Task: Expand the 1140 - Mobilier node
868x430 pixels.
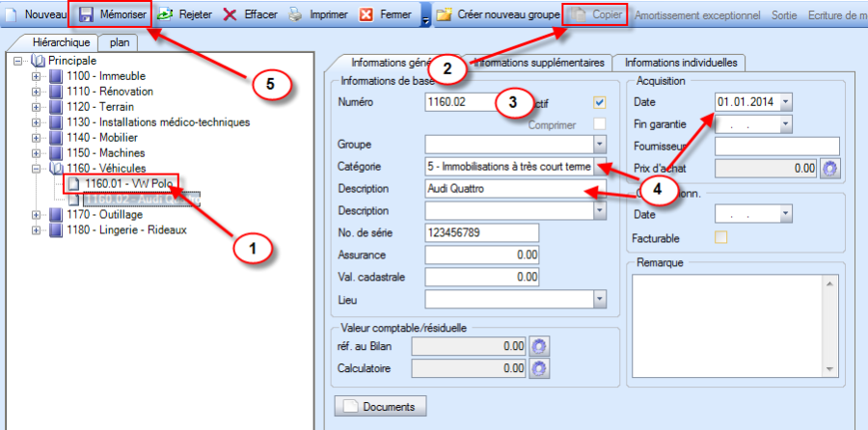Action: click(x=37, y=137)
